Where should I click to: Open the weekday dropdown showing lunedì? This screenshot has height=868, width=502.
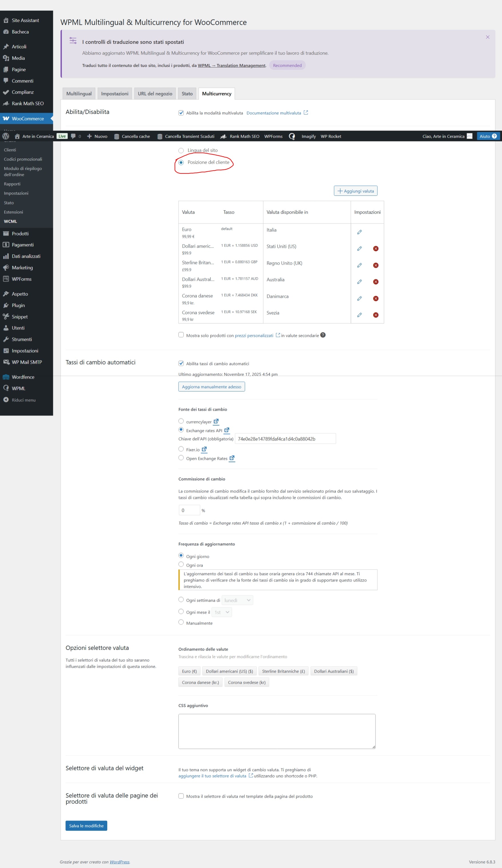point(237,601)
